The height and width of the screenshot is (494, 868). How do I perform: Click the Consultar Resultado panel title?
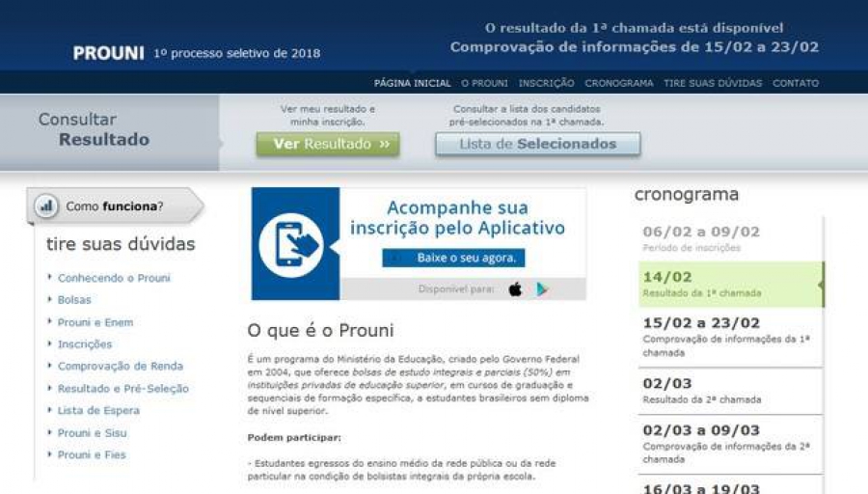[94, 129]
